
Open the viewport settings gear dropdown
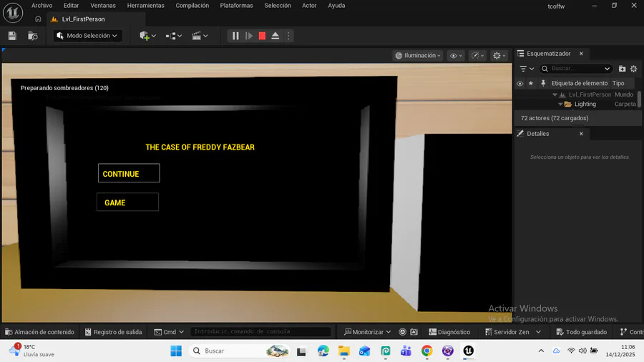click(499, 55)
